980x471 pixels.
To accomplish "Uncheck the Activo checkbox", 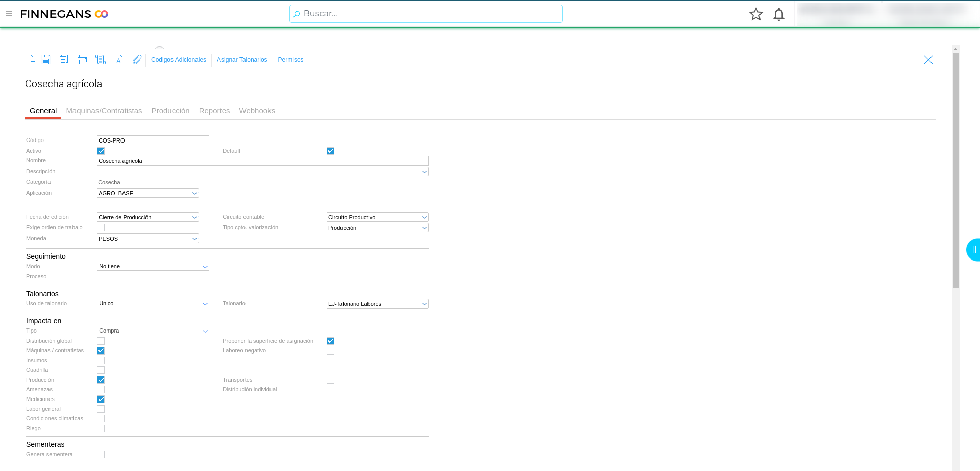I will (101, 151).
